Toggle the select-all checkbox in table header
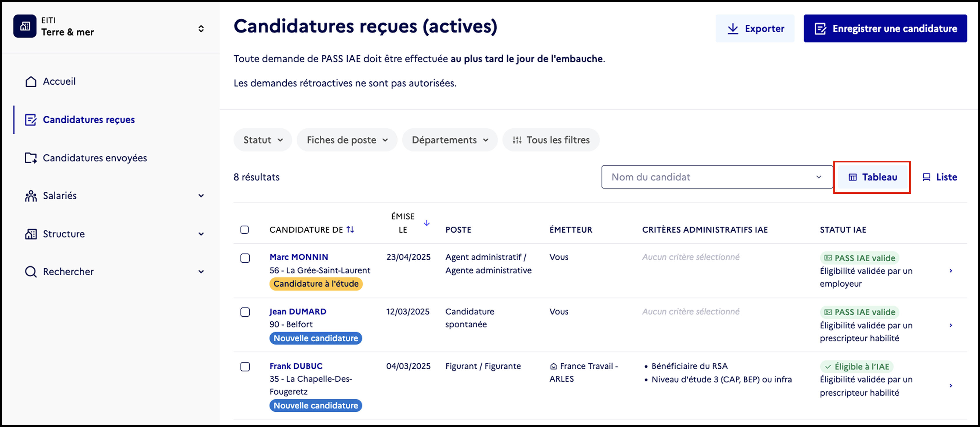Image resolution: width=980 pixels, height=427 pixels. (x=245, y=230)
